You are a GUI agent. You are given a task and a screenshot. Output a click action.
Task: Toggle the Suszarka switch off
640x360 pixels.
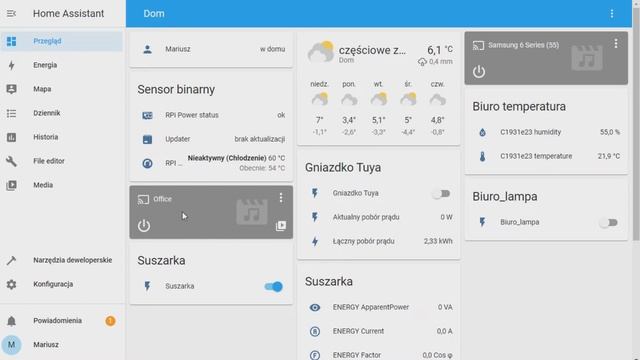tap(273, 287)
